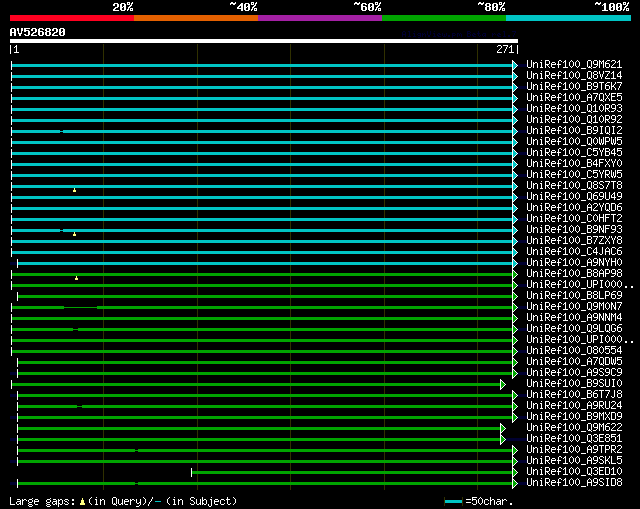This screenshot has width=640, height=509.
Task: Click the short green alignment bar for Q3ED10
Action: [x=352, y=473]
